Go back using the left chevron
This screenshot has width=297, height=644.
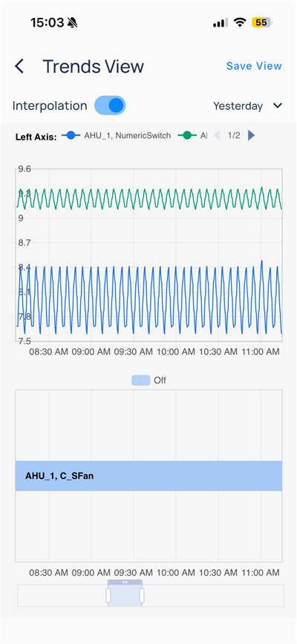[19, 66]
